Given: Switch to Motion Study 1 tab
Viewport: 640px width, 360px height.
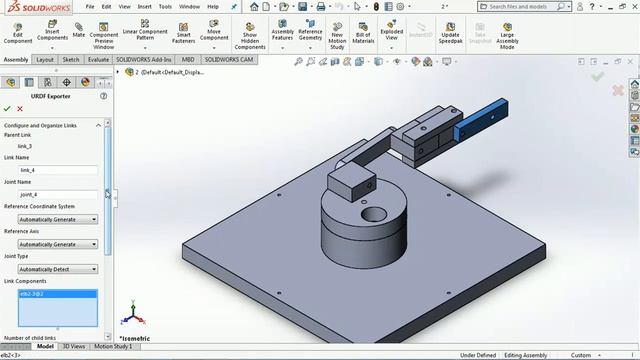Looking at the screenshot, I should (113, 347).
